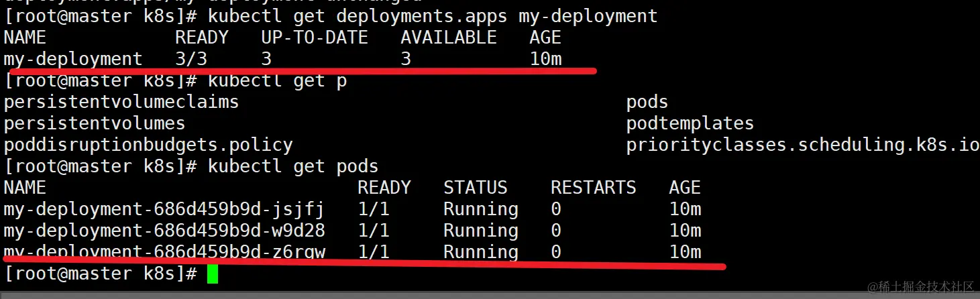Click the deployment's READY value '3/3'

coord(191,59)
